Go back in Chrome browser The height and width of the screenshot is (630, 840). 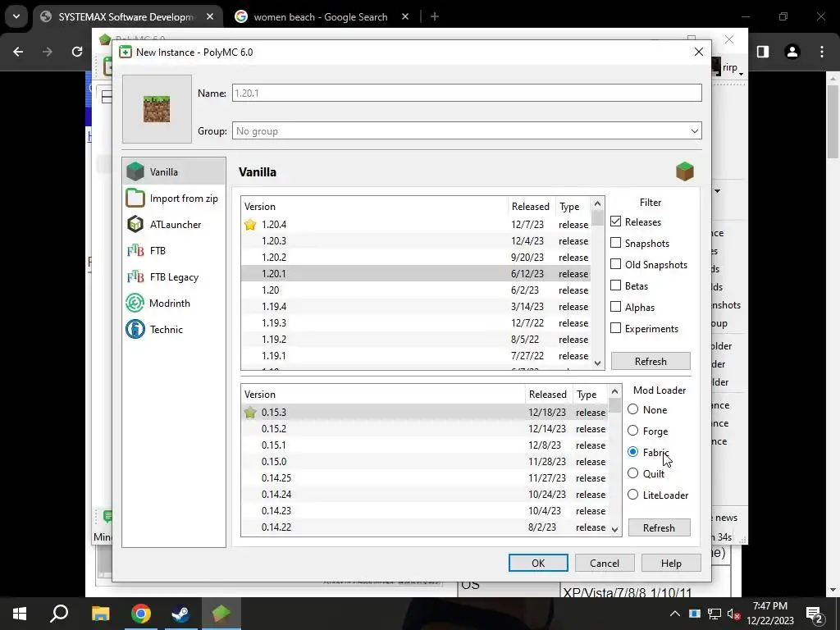[18, 52]
